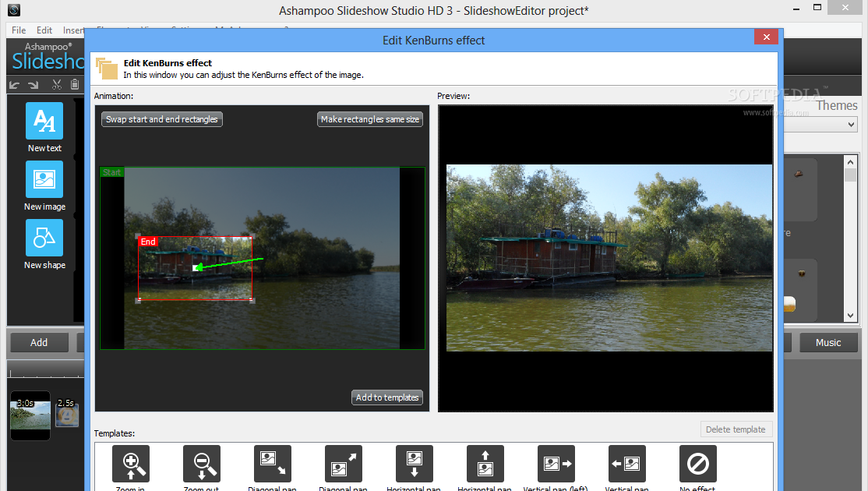Click the 'Preview:' label

click(453, 96)
